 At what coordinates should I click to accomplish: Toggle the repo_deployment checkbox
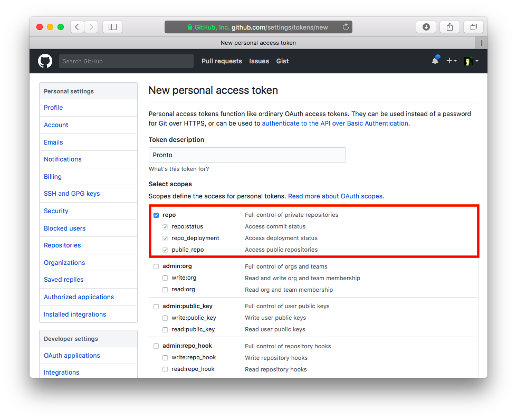[165, 238]
